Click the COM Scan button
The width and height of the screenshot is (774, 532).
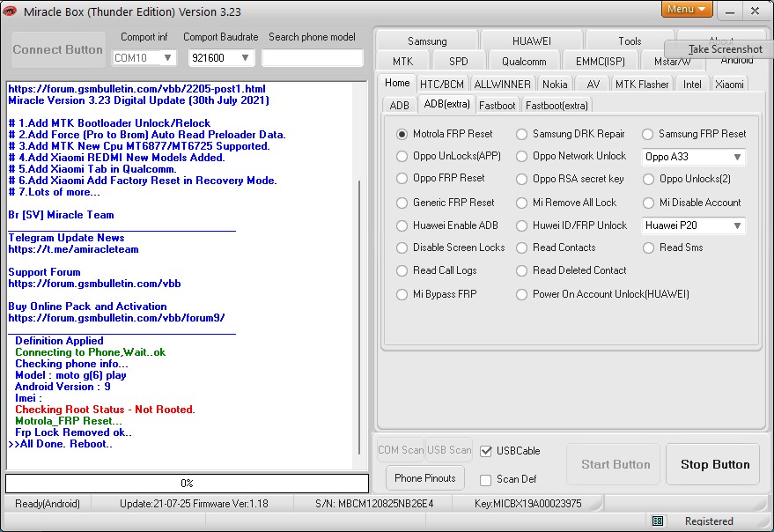(x=401, y=450)
